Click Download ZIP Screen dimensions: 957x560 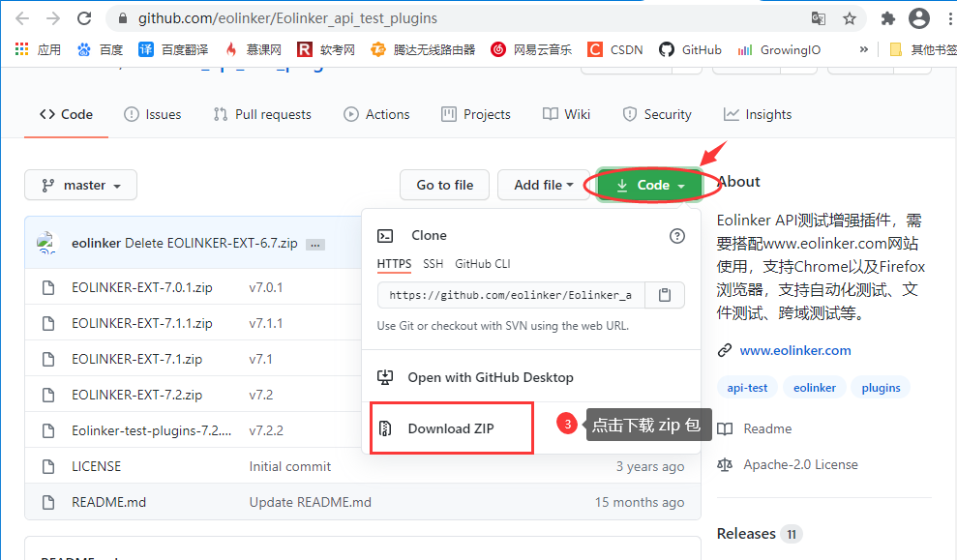click(449, 427)
